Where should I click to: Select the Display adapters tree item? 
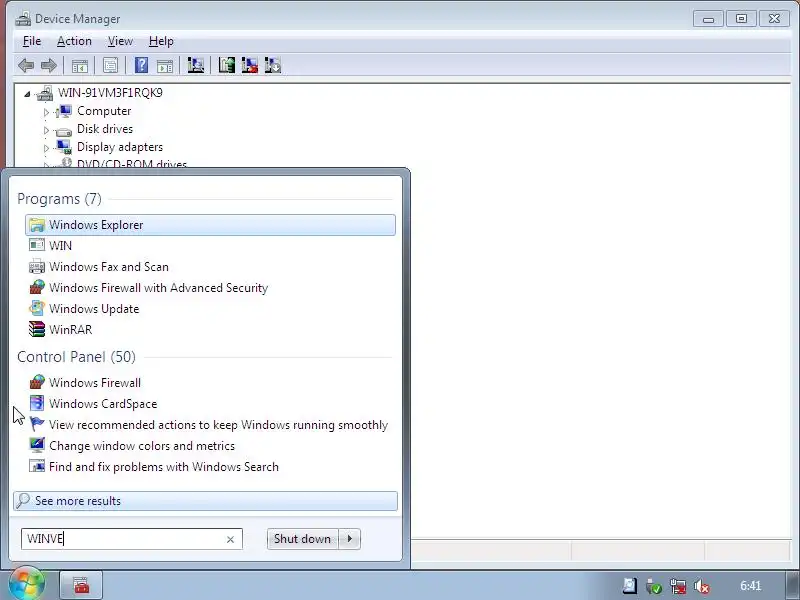pos(120,146)
